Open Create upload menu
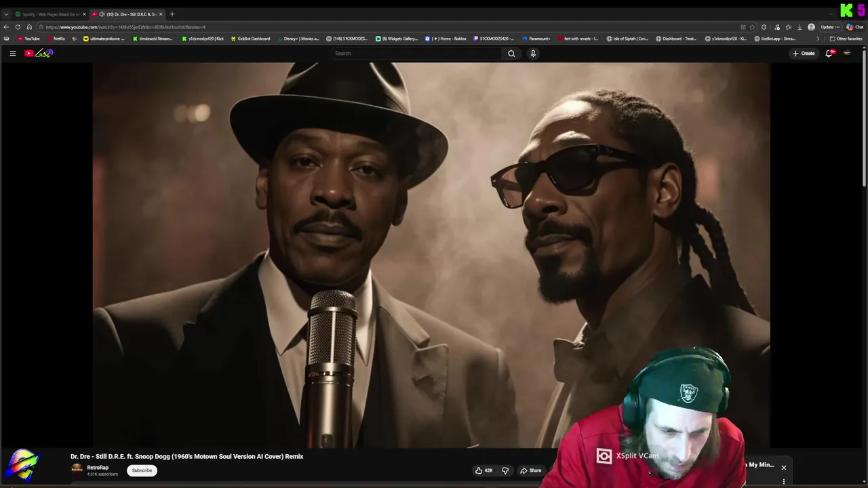868x488 pixels. pos(804,54)
